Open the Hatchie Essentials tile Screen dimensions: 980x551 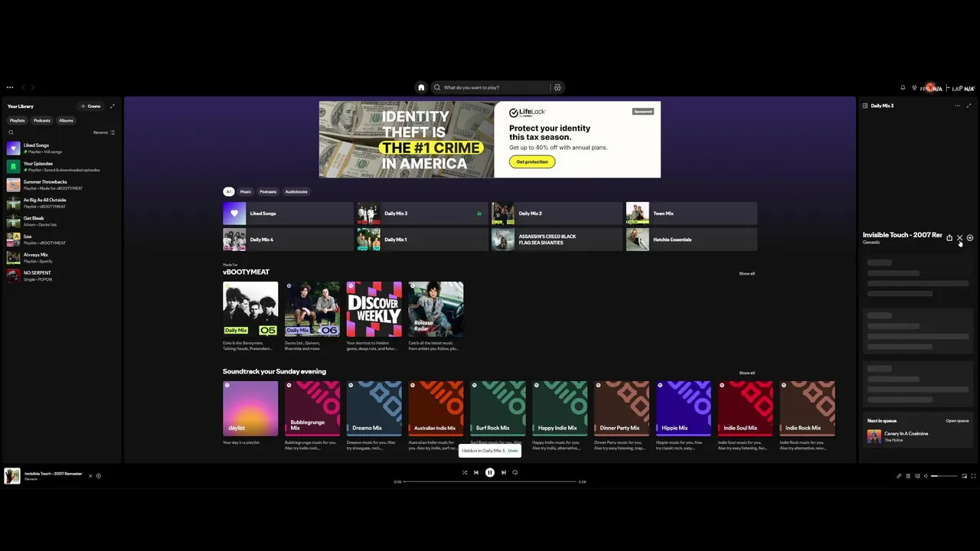[x=691, y=240]
